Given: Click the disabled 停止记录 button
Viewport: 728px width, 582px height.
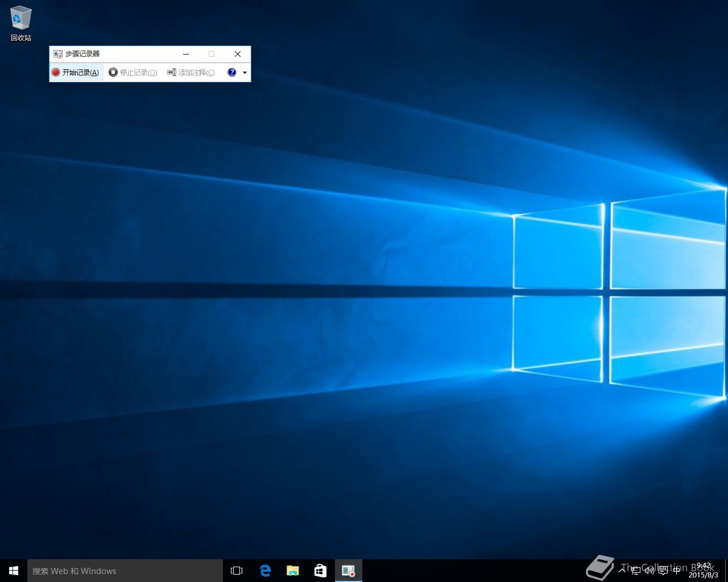Looking at the screenshot, I should click(x=133, y=72).
